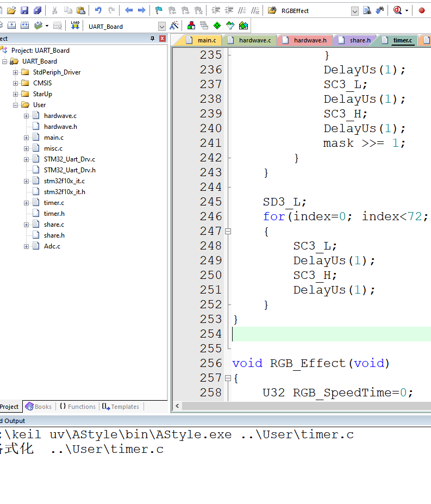Navigate forwards with the right arrow
Screen dimensions: 431x504
[x=141, y=11]
